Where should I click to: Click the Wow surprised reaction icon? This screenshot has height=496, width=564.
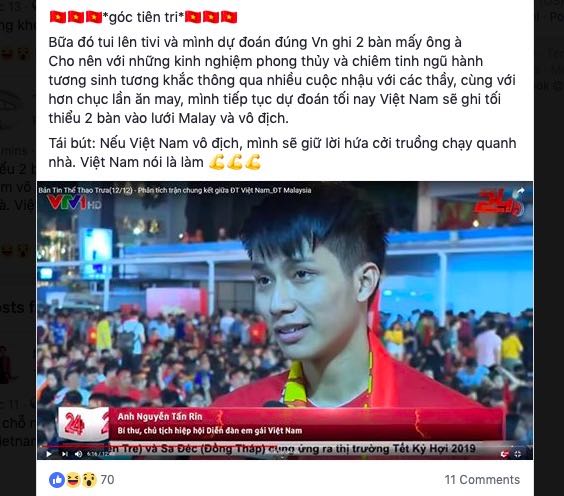[x=89, y=479]
